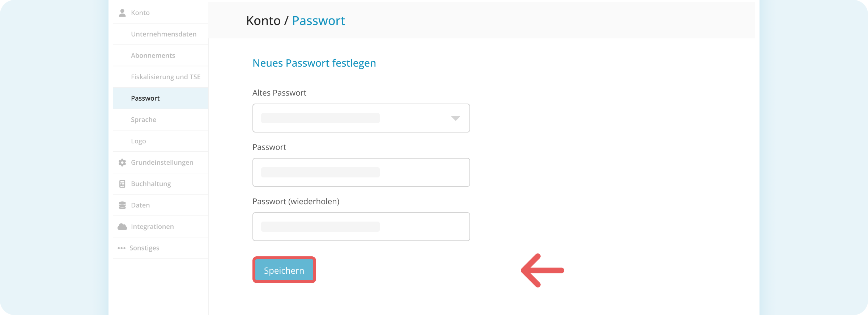Select the cloud icon for Integrationen
This screenshot has height=315, width=868.
(x=122, y=226)
